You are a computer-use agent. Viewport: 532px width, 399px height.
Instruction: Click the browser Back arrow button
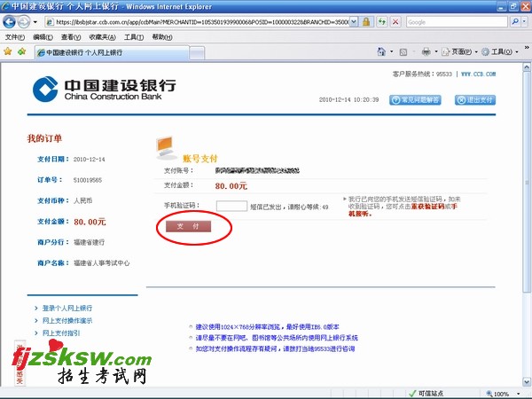(x=11, y=21)
